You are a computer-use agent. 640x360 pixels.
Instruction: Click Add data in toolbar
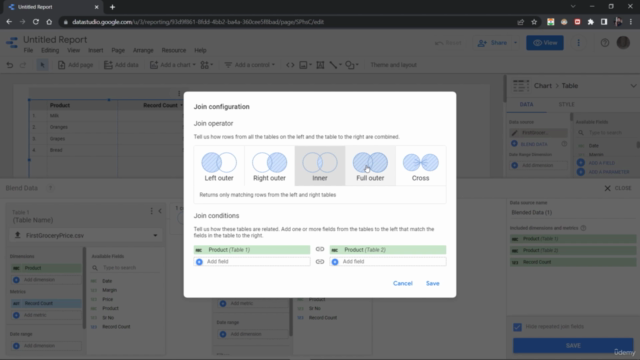pyautogui.click(x=121, y=65)
